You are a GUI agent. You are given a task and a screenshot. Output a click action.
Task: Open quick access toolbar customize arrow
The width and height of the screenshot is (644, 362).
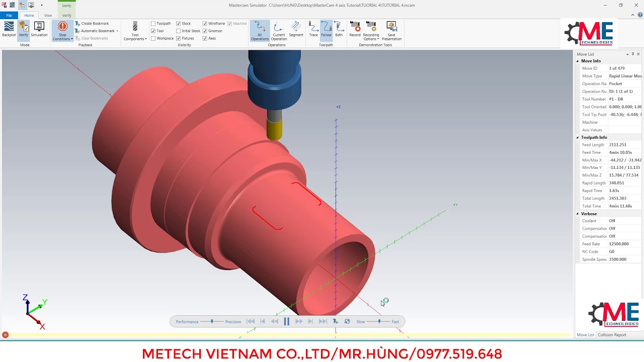pos(42,5)
